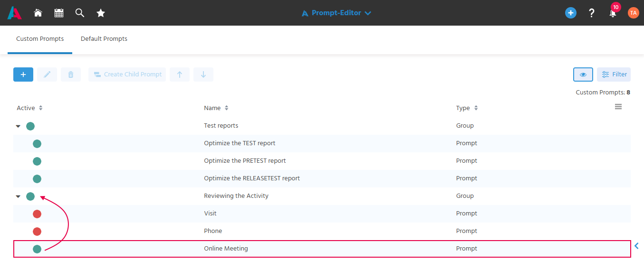
Task: Toggle active status of Reviewing the Activity group
Action: [30, 196]
